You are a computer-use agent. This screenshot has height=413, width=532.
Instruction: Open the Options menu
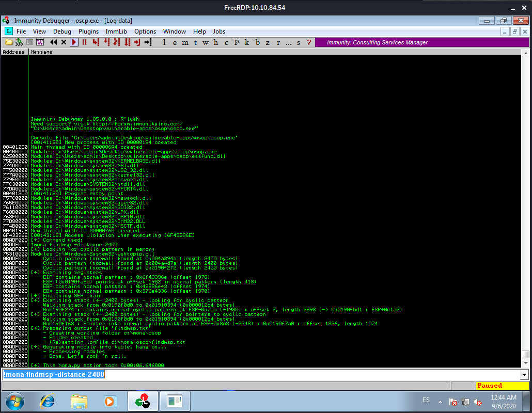[x=145, y=31]
